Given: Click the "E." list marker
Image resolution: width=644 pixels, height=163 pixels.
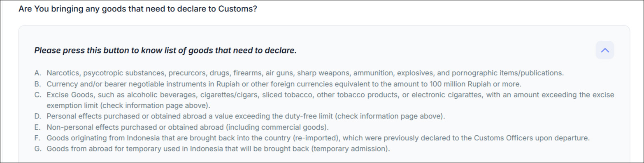Looking at the screenshot, I should coord(38,127).
